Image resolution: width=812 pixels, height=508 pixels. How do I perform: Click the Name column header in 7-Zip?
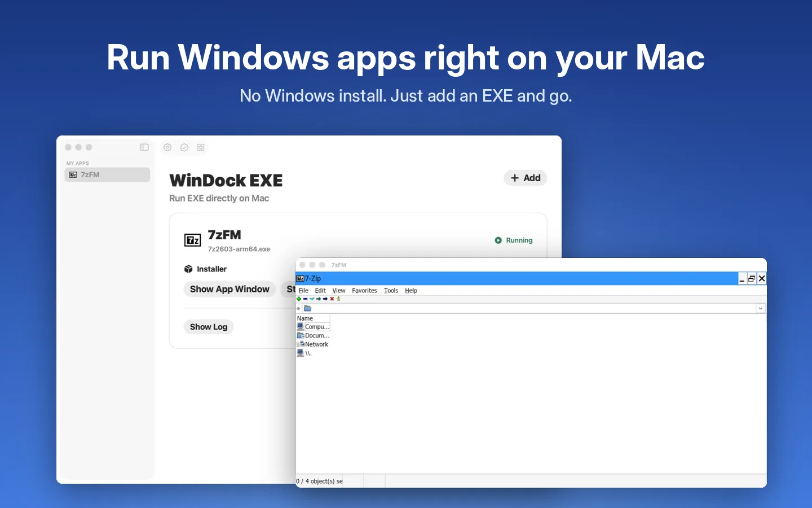pos(313,318)
